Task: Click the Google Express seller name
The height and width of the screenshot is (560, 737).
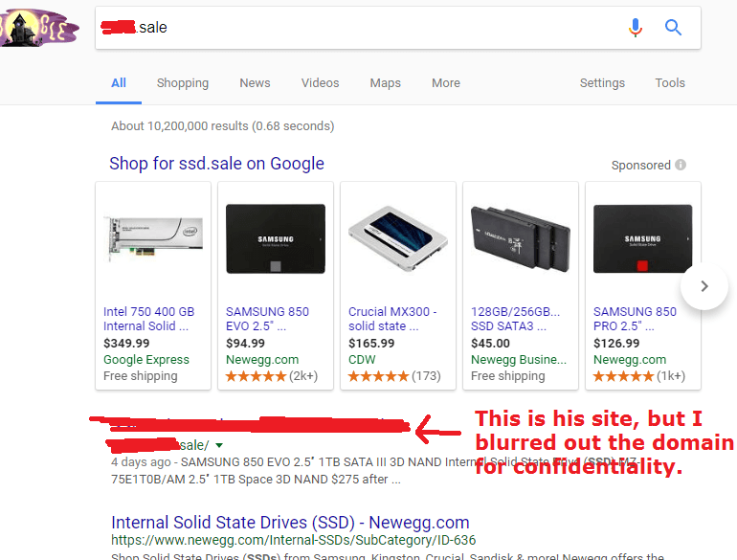Action: tap(146, 360)
